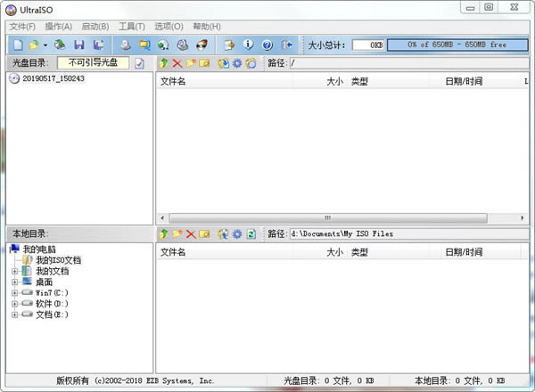
Task: Click red X delete icon in local panel
Action: [x=191, y=234]
